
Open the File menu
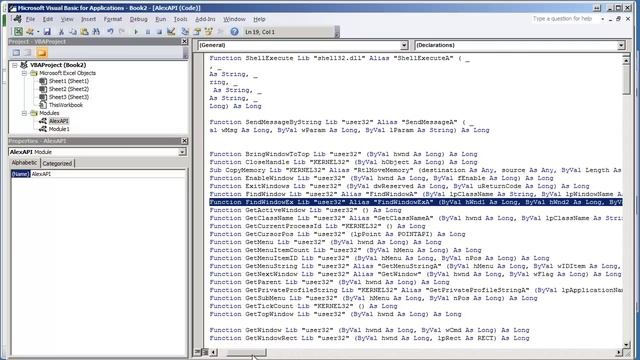point(31,19)
